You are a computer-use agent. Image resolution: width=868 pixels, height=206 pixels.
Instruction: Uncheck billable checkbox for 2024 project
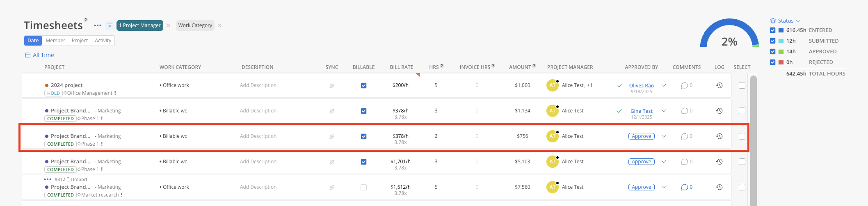tap(363, 86)
